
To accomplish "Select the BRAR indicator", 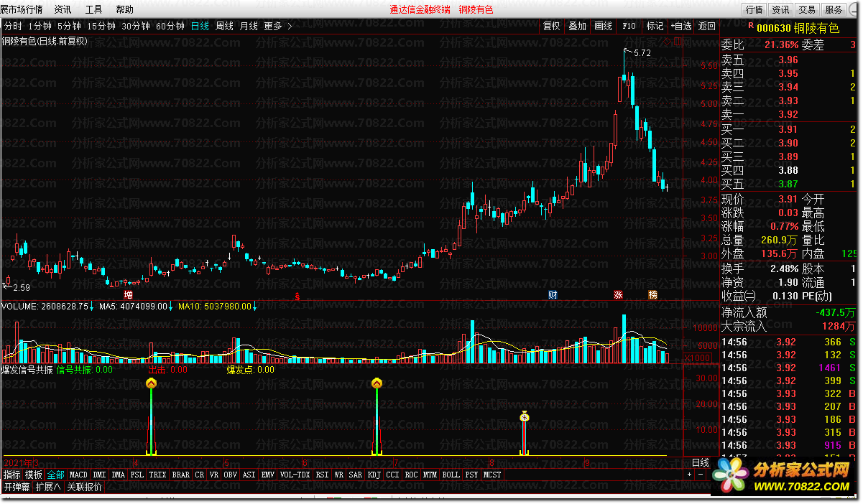I will point(181,475).
